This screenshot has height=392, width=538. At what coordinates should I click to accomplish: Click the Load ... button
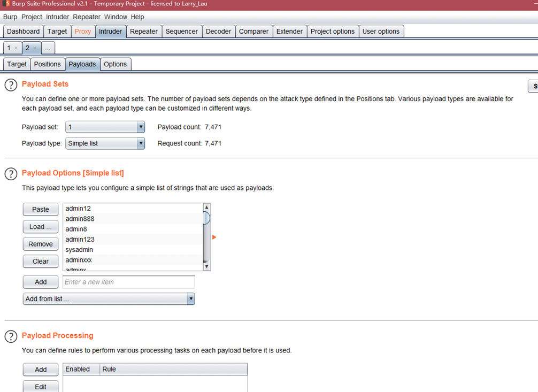tap(41, 227)
